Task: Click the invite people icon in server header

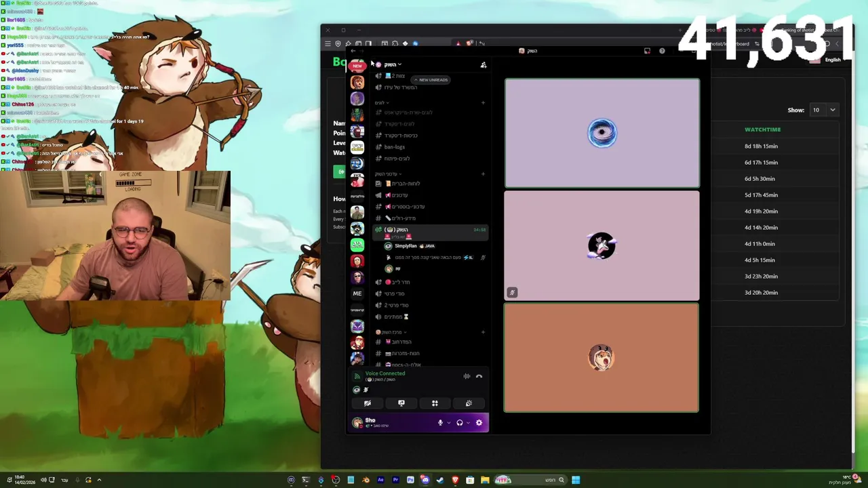Action: click(484, 65)
